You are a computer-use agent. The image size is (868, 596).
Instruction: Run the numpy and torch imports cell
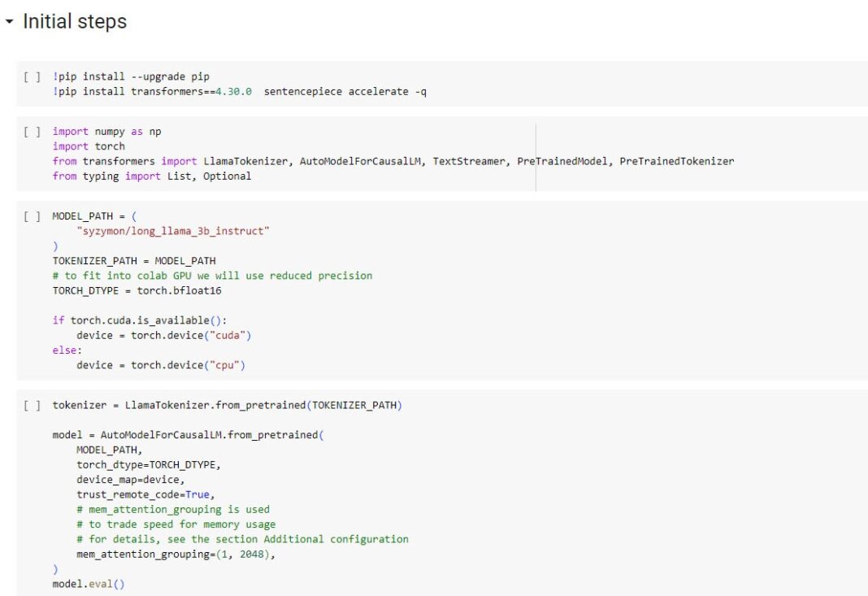pyautogui.click(x=33, y=131)
